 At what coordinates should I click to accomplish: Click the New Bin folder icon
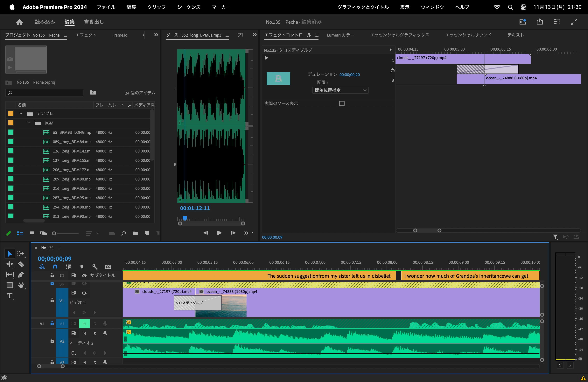point(135,233)
